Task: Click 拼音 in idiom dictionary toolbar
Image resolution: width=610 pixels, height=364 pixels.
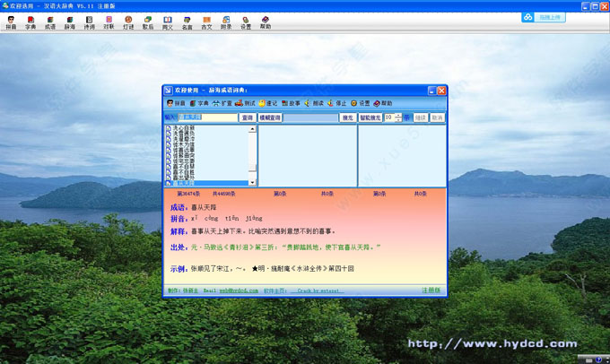Action: (176, 103)
